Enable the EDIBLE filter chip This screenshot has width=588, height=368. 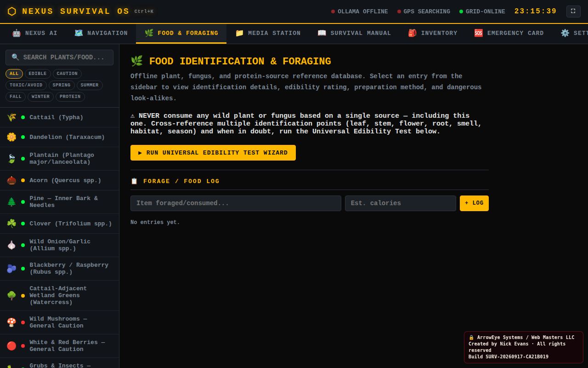point(38,74)
